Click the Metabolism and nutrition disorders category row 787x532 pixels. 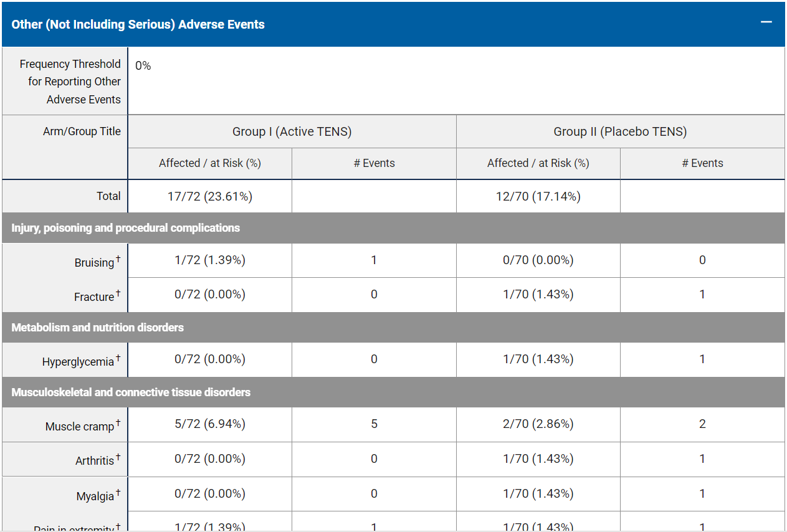[393, 328]
